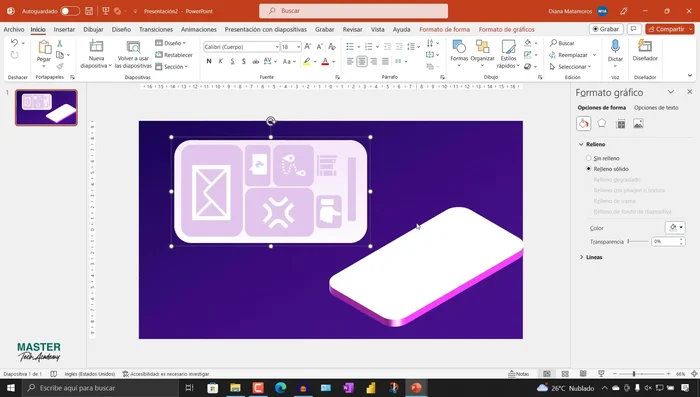Screen dimensions: 700x397
Task: Click the Dictar microphone icon
Action: 615,46
